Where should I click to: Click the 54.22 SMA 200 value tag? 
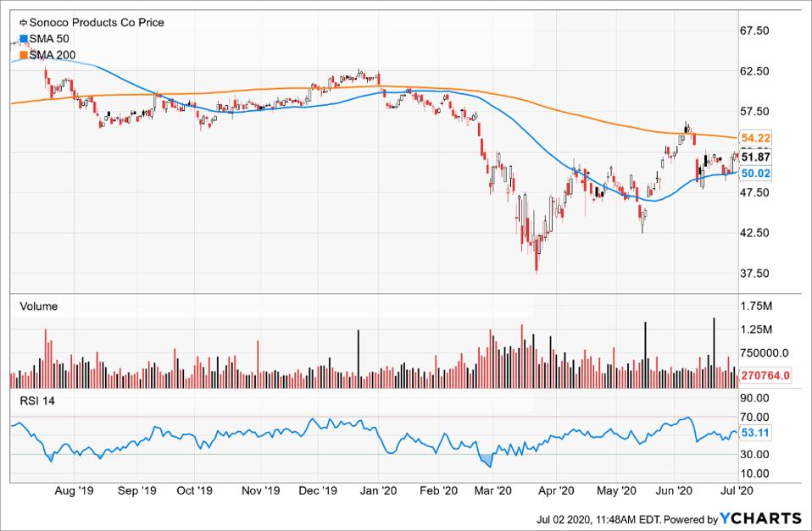(x=755, y=138)
